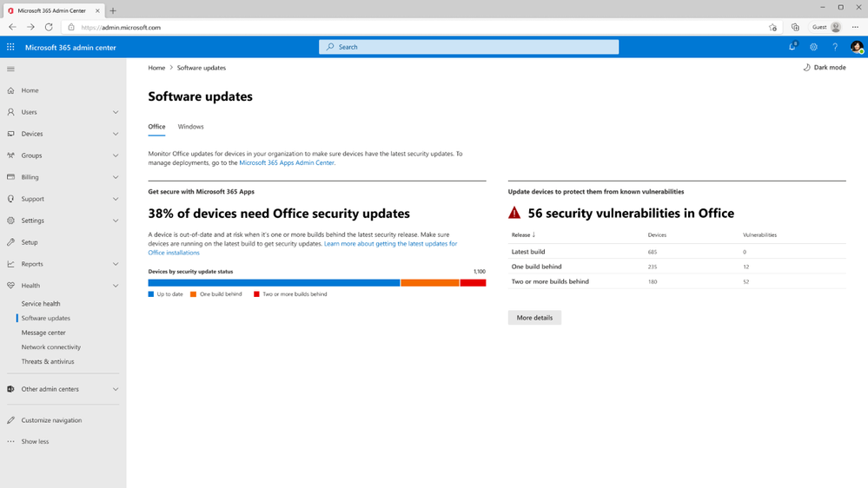Open Message center in sidebar

pos(43,333)
